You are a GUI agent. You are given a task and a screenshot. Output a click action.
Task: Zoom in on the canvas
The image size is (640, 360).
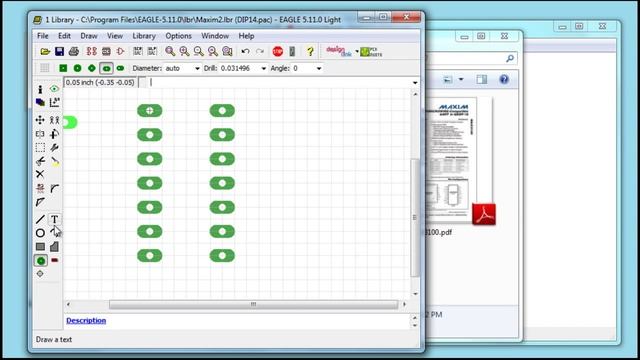click(x=184, y=51)
